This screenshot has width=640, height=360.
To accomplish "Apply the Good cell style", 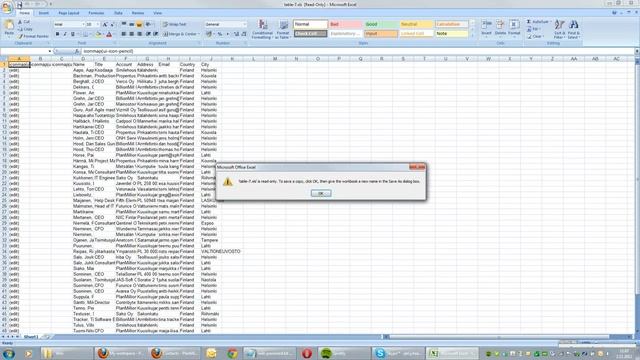I will [x=381, y=24].
